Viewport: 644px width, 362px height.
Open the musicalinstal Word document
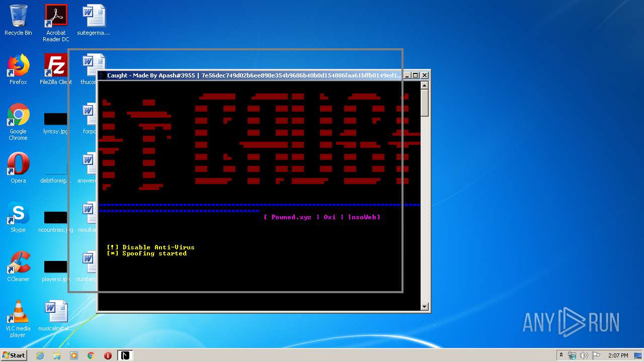click(56, 316)
